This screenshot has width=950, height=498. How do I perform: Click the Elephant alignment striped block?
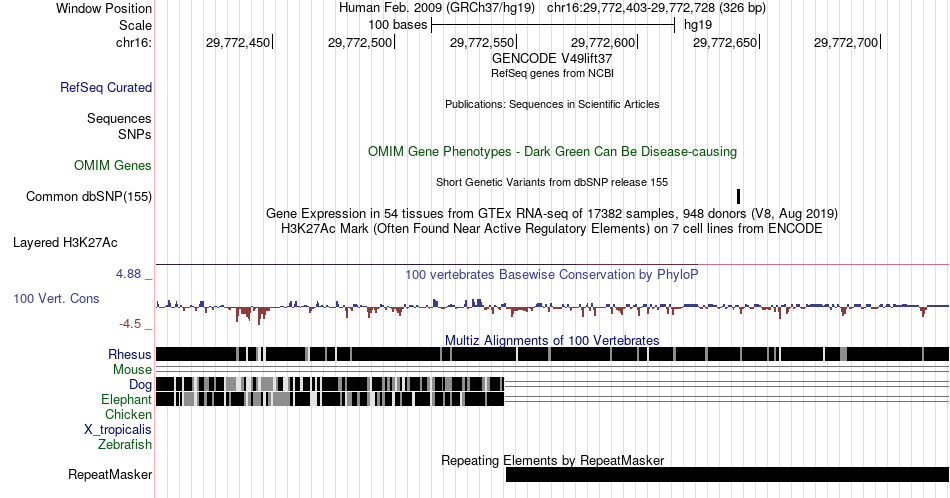click(330, 399)
